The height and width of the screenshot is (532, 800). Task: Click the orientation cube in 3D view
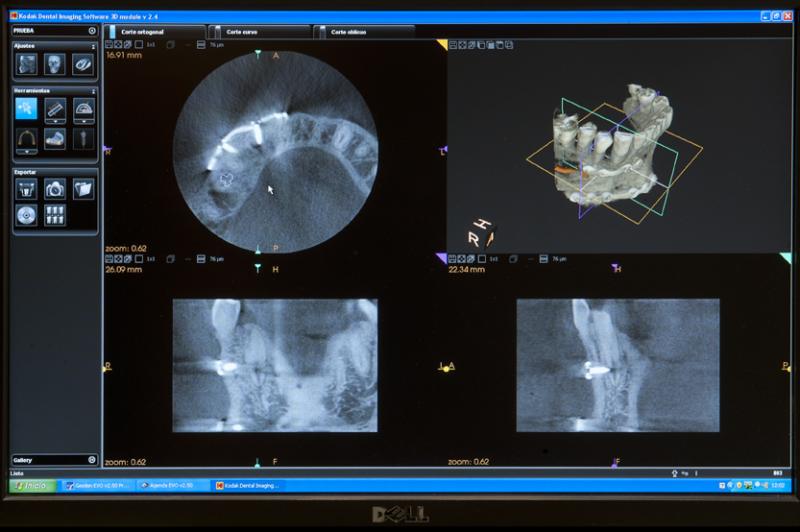481,235
